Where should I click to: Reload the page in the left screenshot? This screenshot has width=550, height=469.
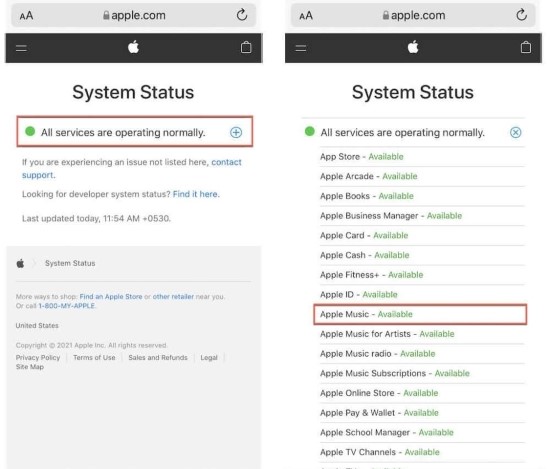pyautogui.click(x=242, y=15)
